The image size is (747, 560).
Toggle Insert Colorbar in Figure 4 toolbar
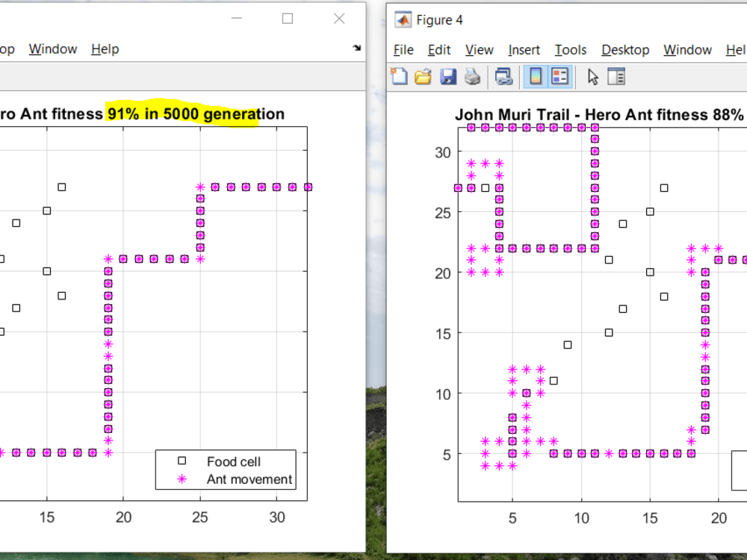coord(536,76)
